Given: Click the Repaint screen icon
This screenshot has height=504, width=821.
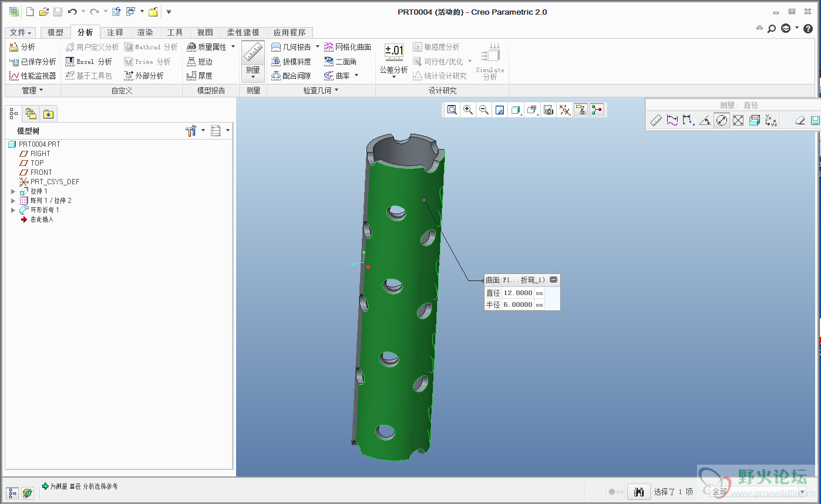Looking at the screenshot, I should (x=500, y=110).
